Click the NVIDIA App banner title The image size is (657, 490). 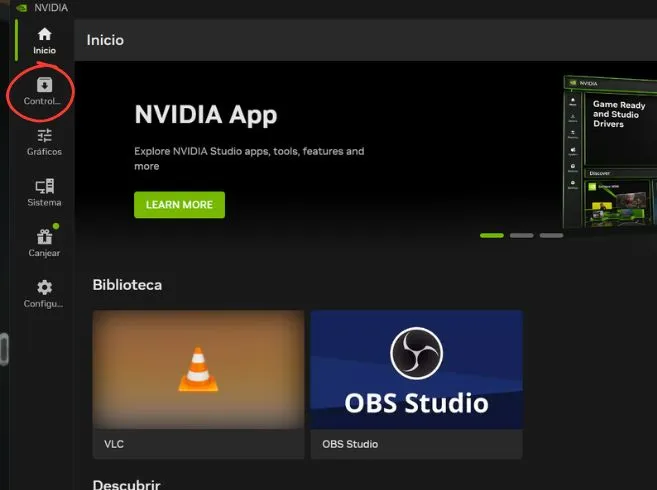206,114
